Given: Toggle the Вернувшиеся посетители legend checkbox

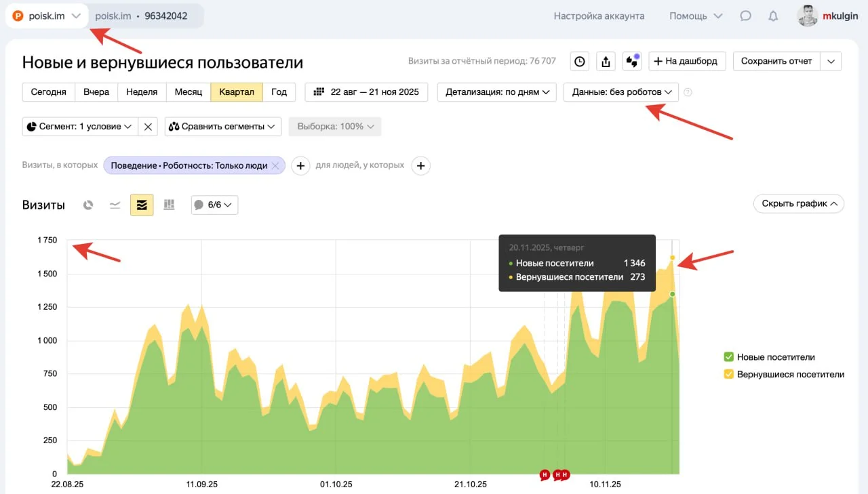Looking at the screenshot, I should tap(729, 374).
